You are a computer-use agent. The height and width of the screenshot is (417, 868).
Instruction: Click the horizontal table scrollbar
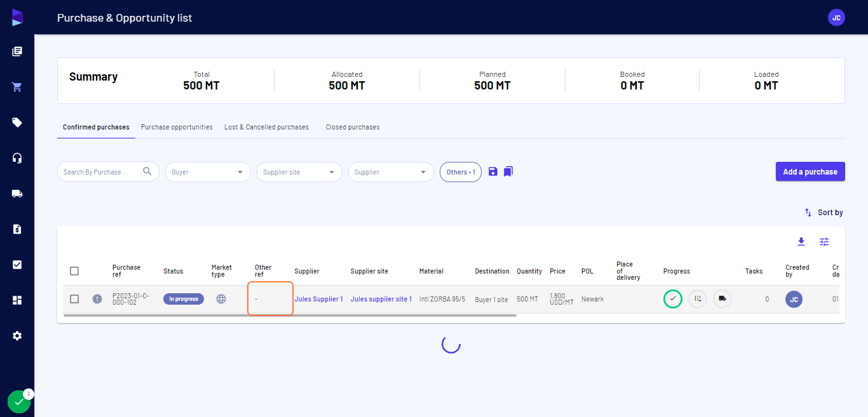click(290, 315)
